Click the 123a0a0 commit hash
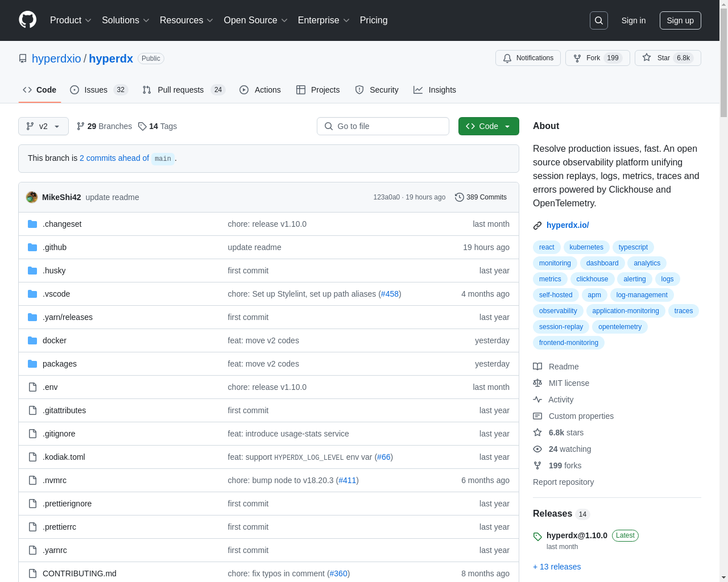 [x=387, y=197]
